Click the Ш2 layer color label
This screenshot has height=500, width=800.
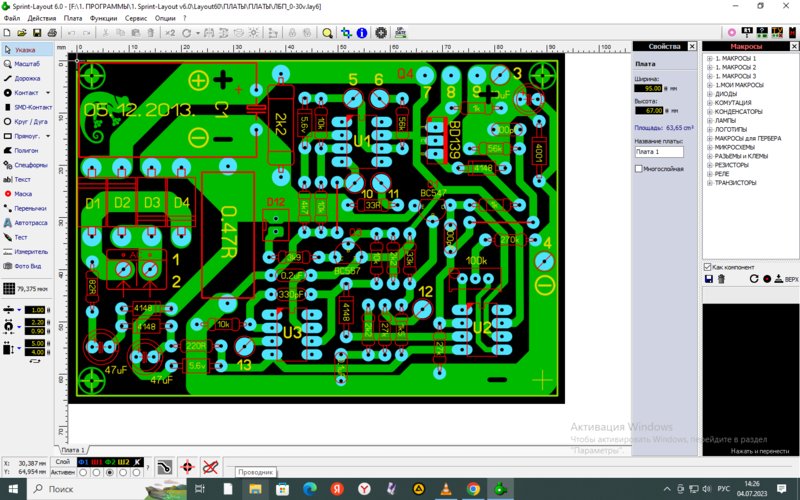[123, 462]
